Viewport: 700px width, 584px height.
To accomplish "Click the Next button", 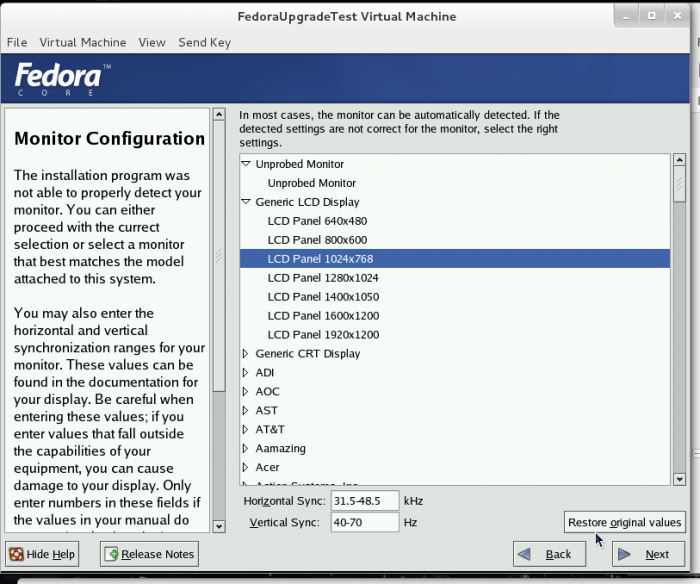I will pos(648,554).
